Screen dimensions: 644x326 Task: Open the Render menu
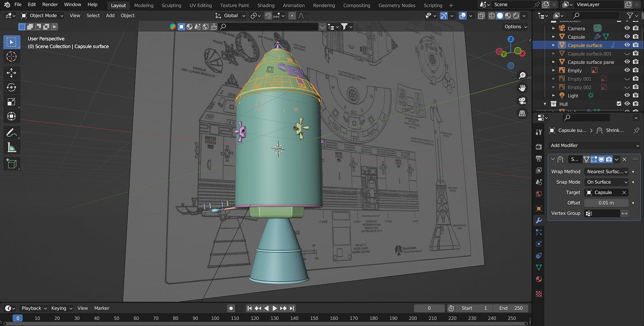click(x=50, y=4)
